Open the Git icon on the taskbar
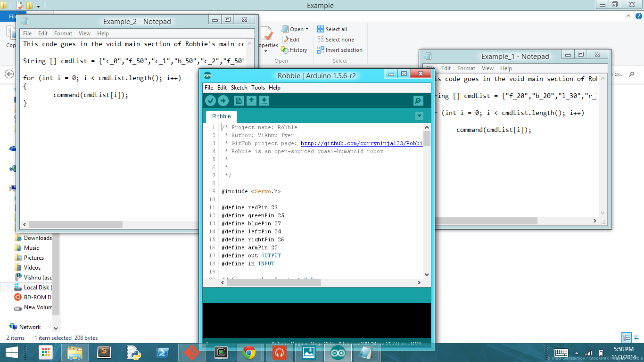Screen dimensions: 644x362 pyautogui.click(x=191, y=353)
